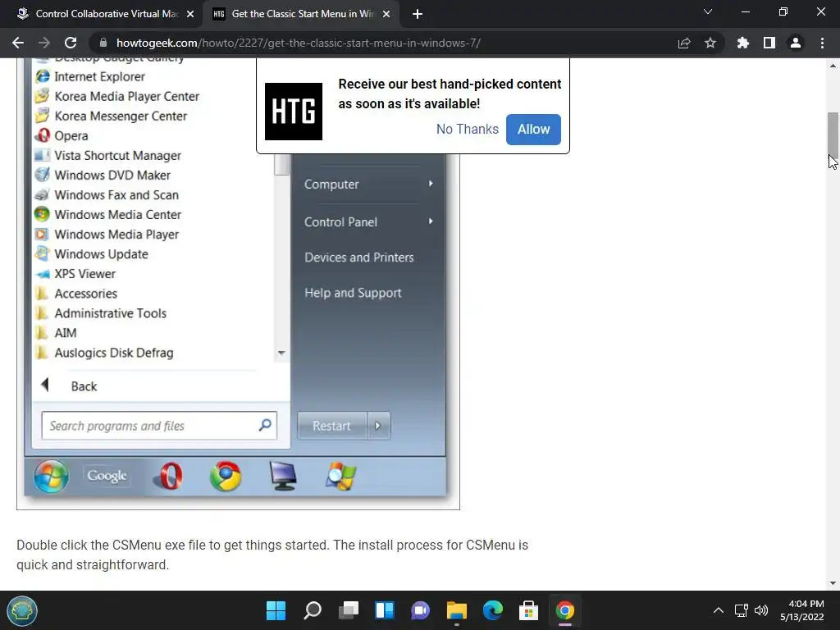The image size is (840, 630).
Task: Click the browser back arrow
Action: click(x=18, y=43)
